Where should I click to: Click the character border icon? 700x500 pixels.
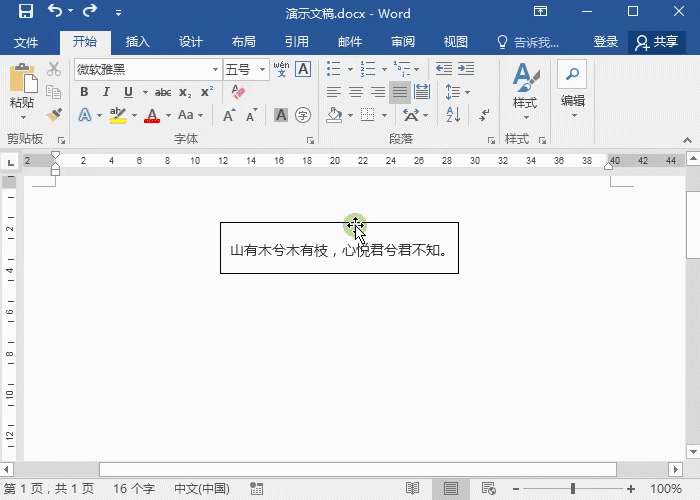pos(303,69)
